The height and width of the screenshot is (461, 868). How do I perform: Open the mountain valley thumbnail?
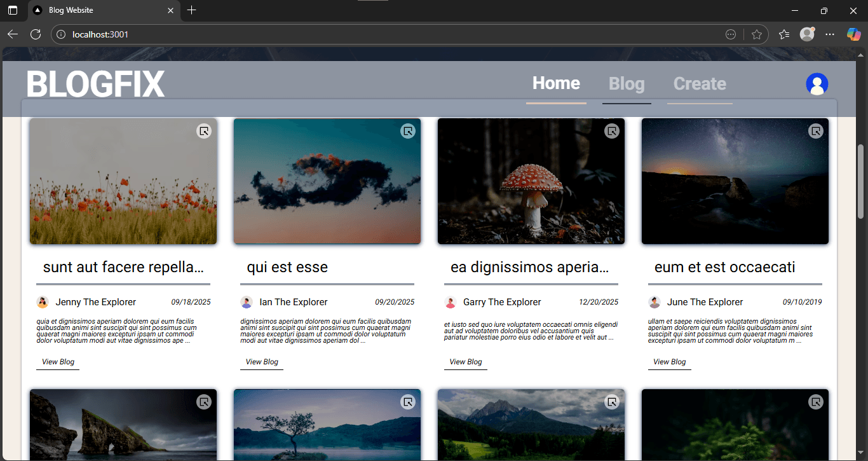coord(531,425)
